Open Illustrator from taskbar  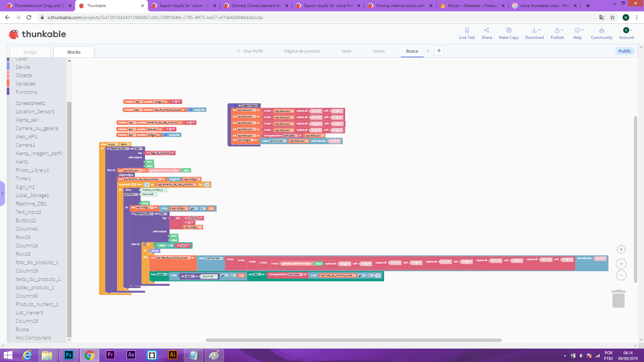tap(172, 355)
